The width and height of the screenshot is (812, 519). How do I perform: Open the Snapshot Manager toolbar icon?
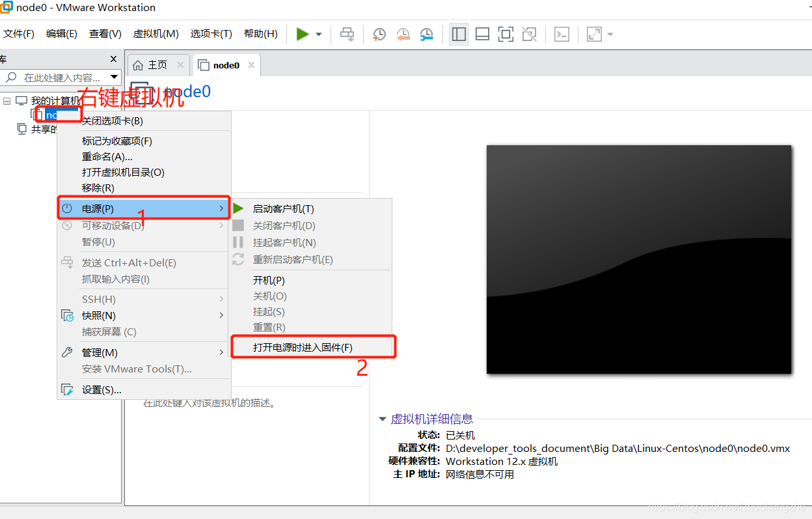(427, 34)
